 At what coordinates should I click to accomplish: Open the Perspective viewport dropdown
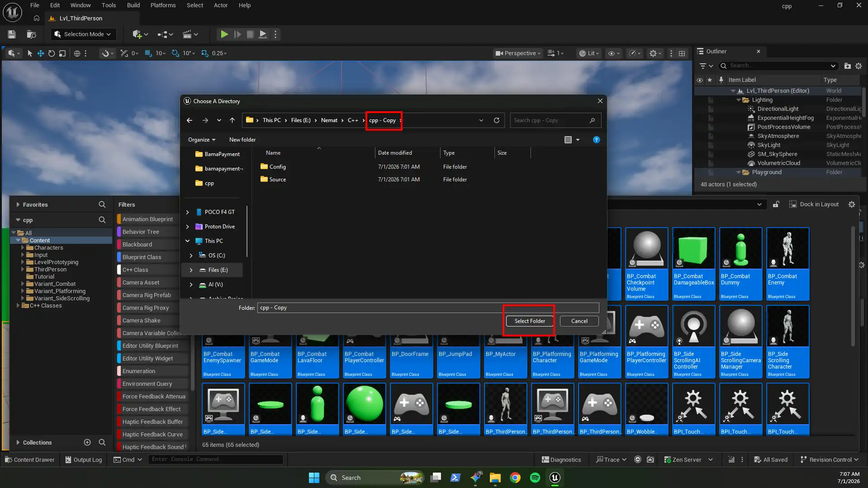[x=518, y=53]
